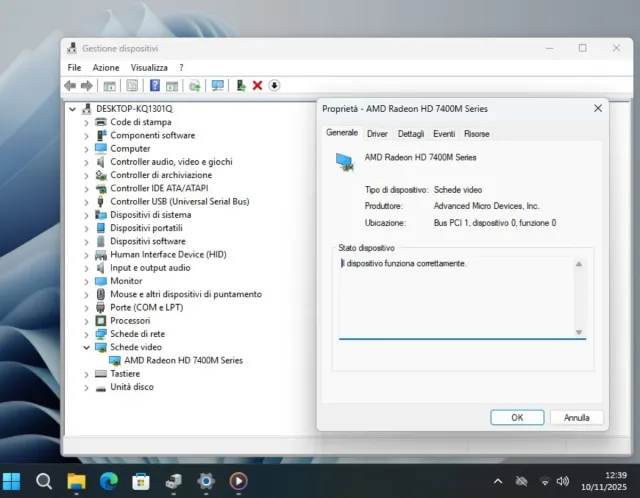Open File Explorer from the taskbar
This screenshot has height=498, width=640.
point(76,481)
